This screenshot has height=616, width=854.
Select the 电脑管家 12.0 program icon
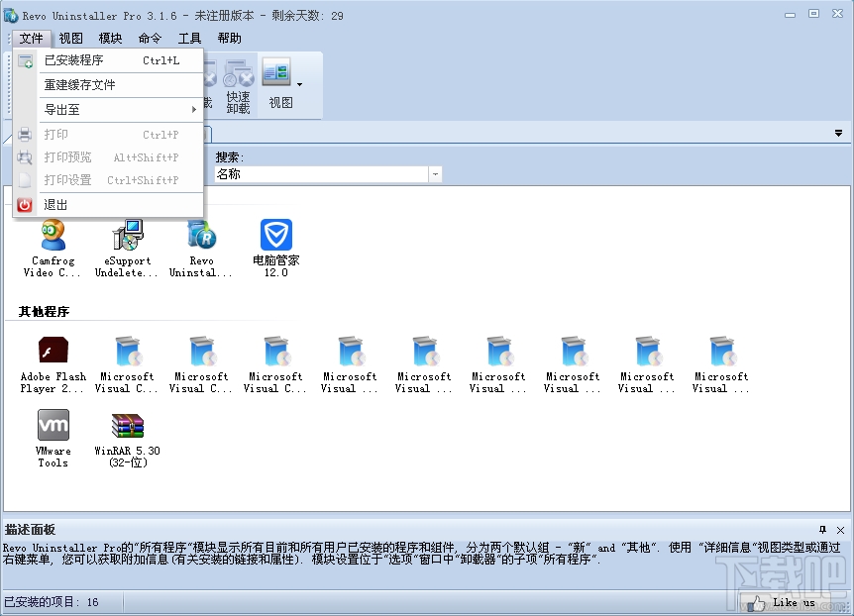275,238
